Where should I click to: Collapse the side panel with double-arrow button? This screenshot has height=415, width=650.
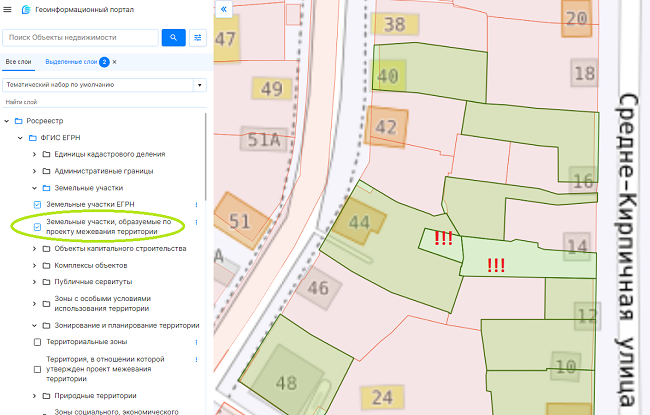pos(223,8)
